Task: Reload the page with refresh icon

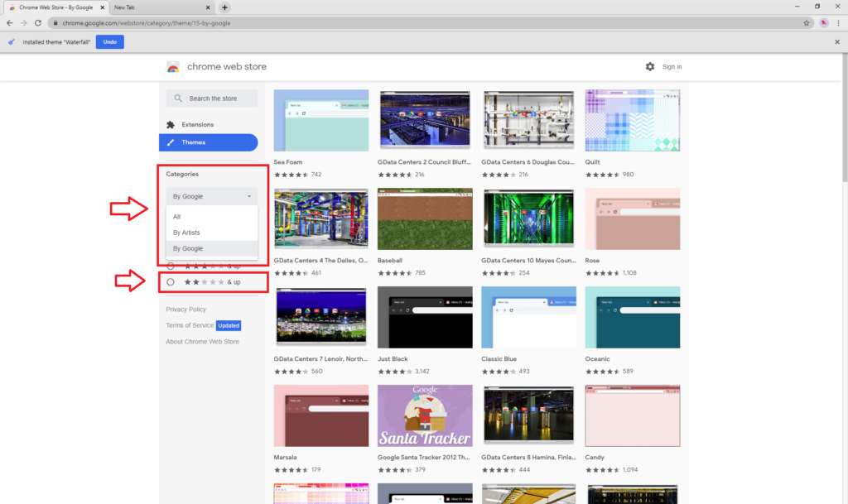Action: (38, 23)
